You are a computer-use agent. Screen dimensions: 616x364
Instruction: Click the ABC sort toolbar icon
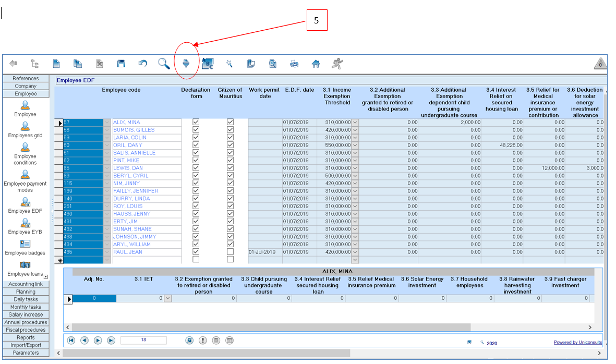(208, 63)
